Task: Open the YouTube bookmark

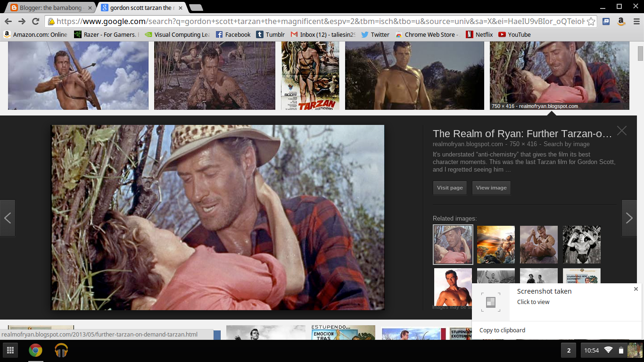Action: (514, 34)
